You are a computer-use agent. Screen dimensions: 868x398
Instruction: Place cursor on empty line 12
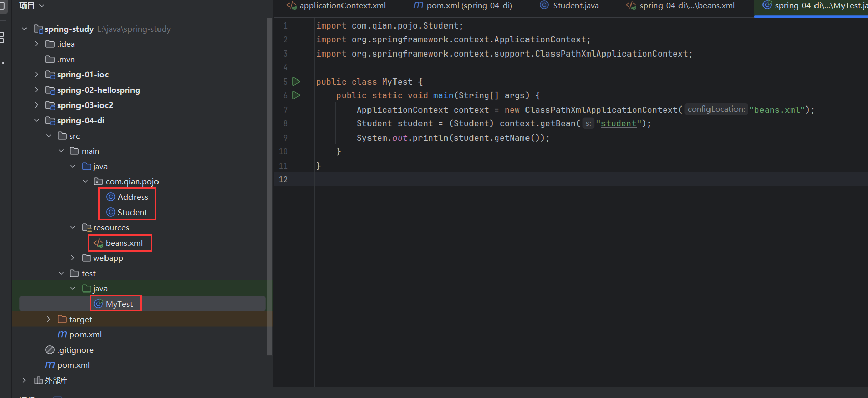point(591,179)
